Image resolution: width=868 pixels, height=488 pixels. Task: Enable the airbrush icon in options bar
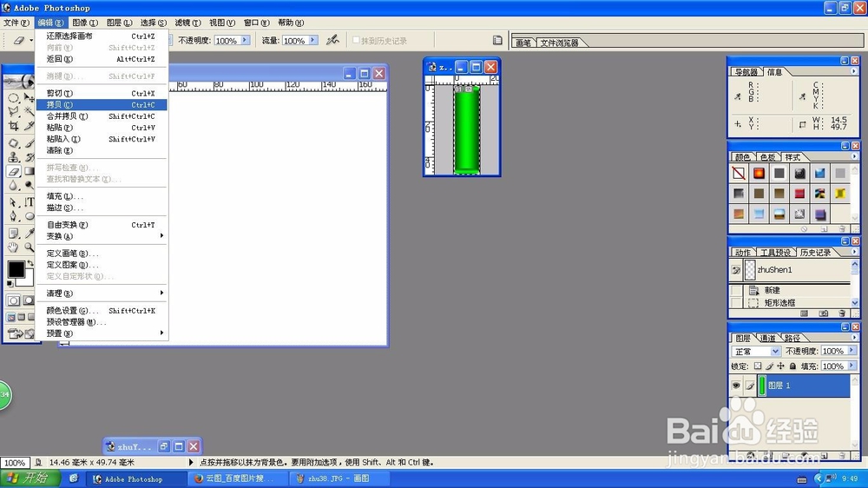click(332, 40)
